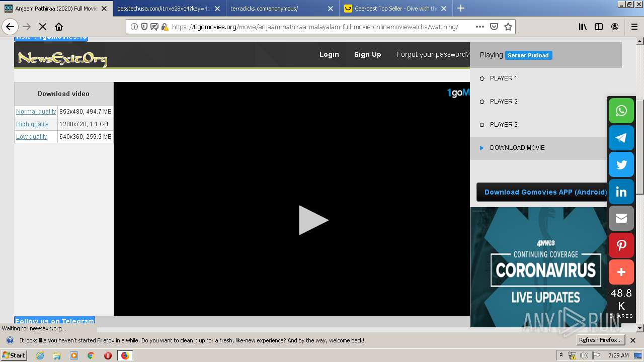Share page on LinkedIn

621,192
